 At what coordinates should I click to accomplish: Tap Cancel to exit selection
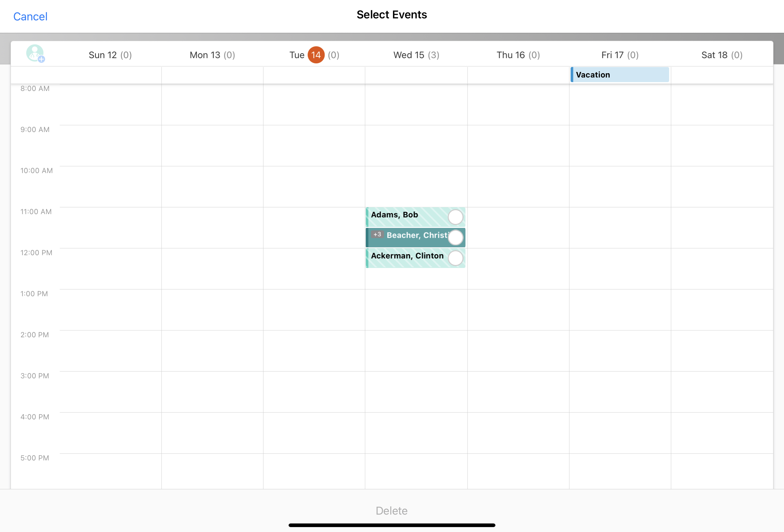coord(30,16)
